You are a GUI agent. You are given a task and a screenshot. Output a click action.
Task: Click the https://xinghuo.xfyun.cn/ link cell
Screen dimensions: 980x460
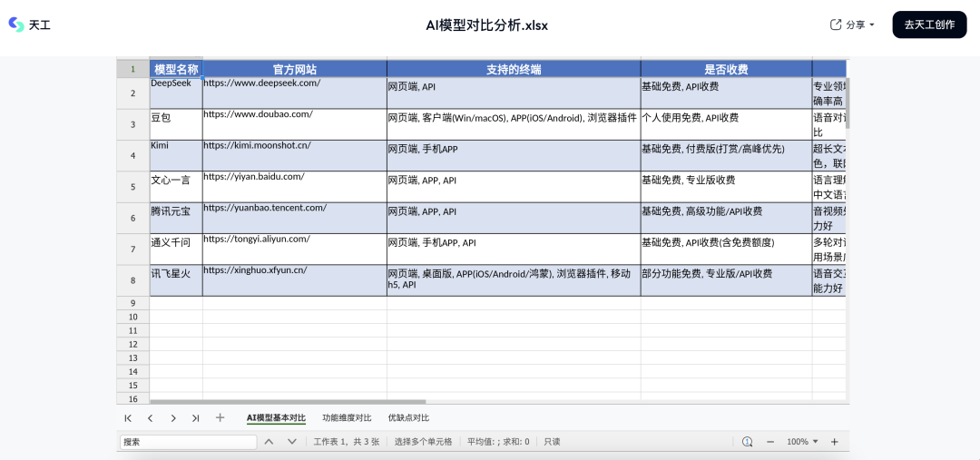coord(295,280)
